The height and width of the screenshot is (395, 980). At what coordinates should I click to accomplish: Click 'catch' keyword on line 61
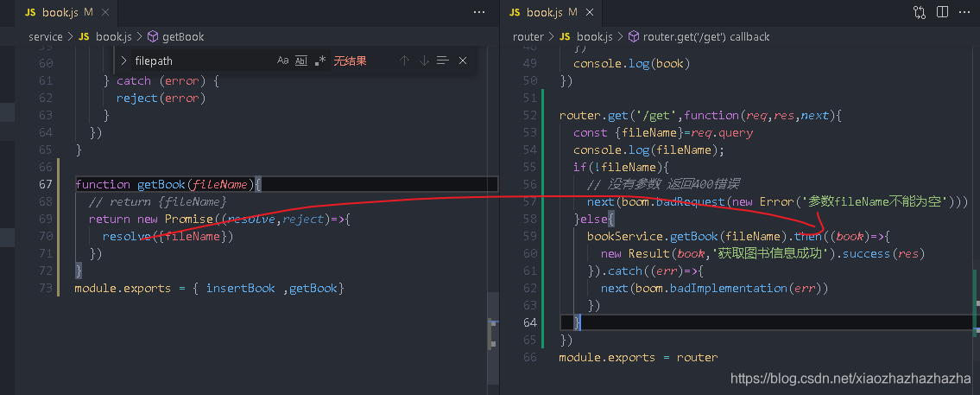coord(134,80)
